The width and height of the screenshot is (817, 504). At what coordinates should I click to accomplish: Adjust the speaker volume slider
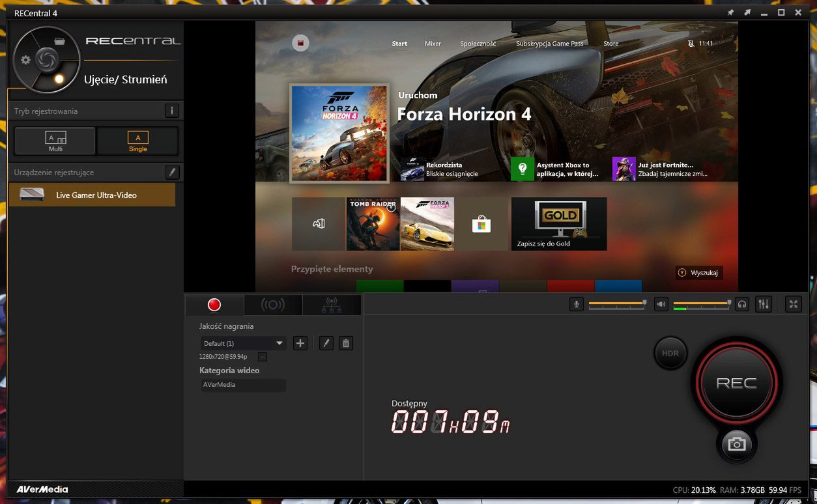coord(702,303)
